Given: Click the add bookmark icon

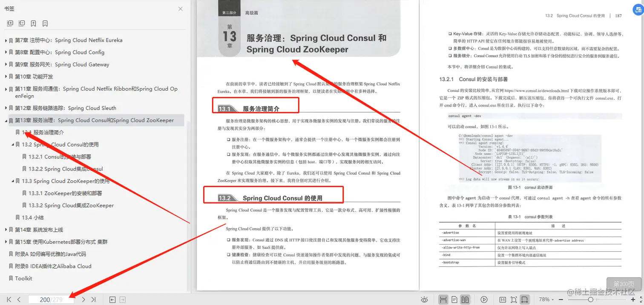Looking at the screenshot, I should [33, 23].
